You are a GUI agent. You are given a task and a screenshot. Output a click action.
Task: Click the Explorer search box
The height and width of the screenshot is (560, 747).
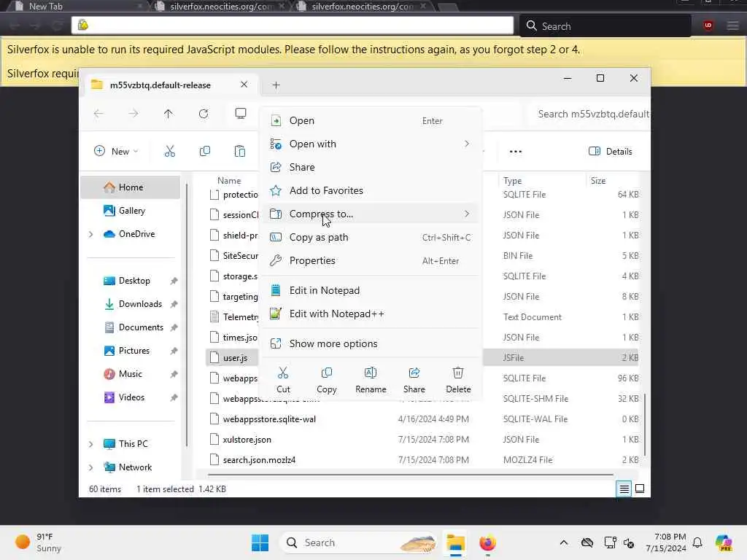click(x=589, y=114)
